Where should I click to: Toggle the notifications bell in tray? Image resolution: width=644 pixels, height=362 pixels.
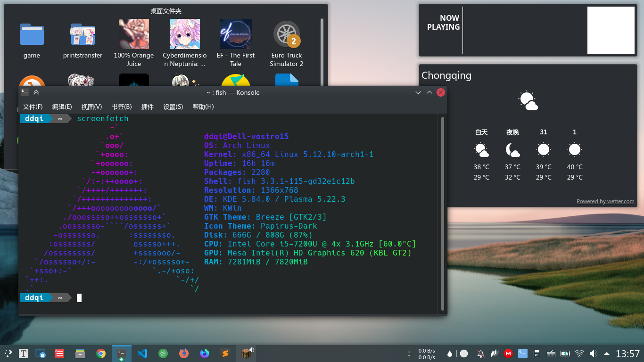pos(480,354)
